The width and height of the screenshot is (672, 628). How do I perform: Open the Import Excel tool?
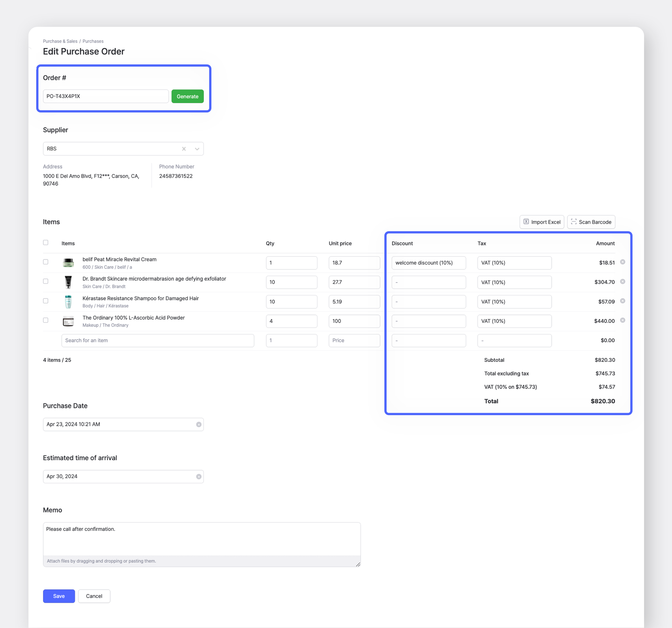tap(542, 222)
